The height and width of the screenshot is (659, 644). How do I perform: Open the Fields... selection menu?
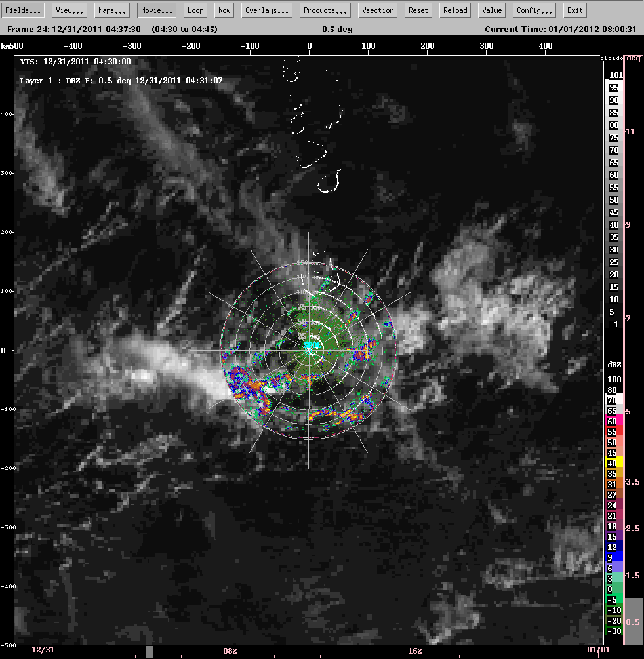tap(24, 10)
